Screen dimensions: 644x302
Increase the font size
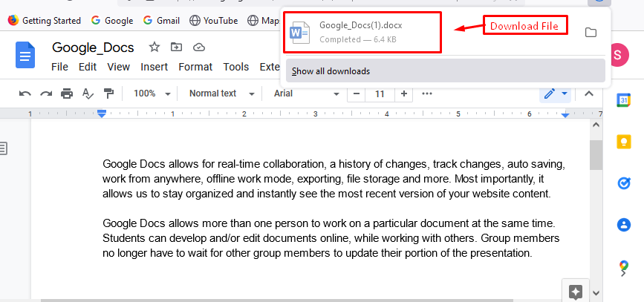(x=404, y=94)
